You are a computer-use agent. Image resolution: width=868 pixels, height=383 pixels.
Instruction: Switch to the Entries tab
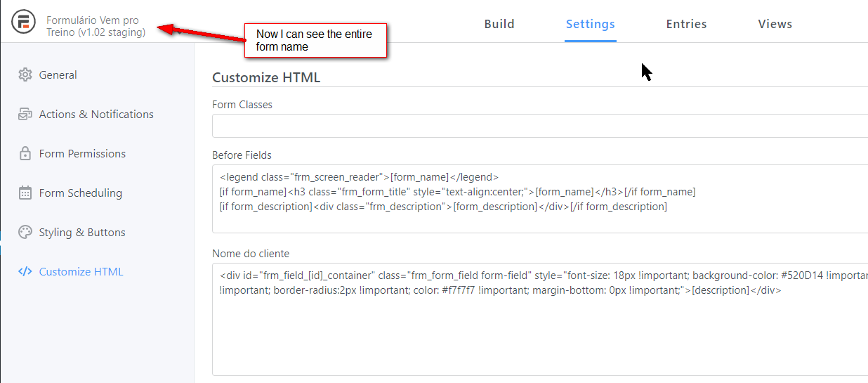pos(686,24)
